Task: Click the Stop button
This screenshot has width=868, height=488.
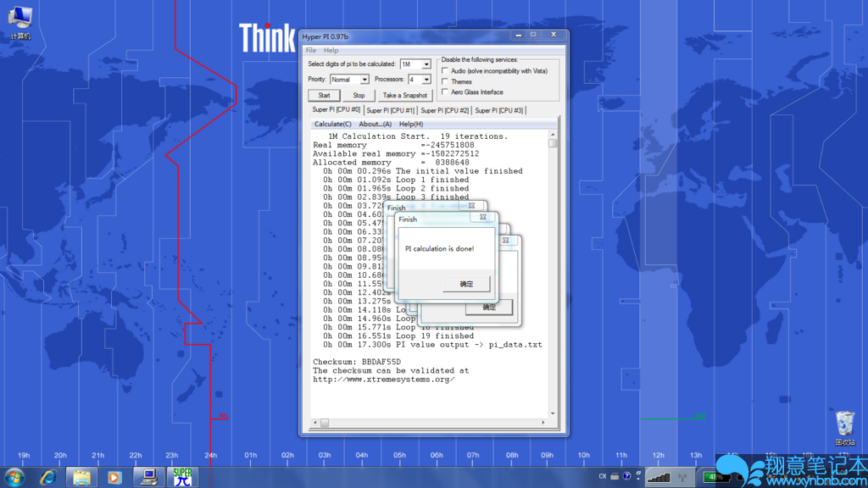Action: 359,95
